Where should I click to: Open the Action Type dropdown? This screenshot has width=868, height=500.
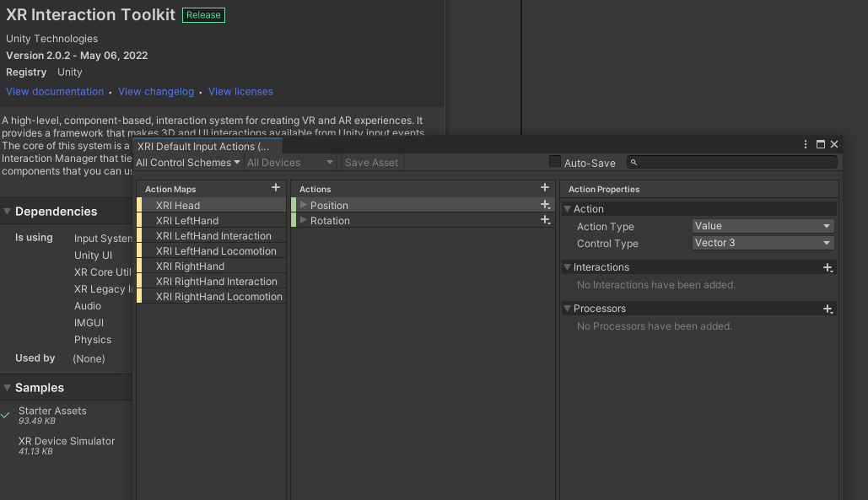[763, 226]
